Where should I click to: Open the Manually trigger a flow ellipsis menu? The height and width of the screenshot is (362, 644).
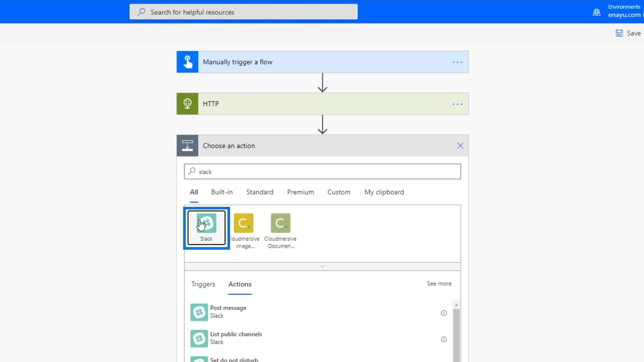(457, 62)
